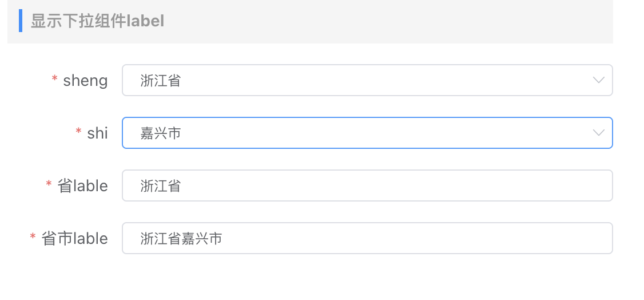The image size is (644, 300).
Task: Click the "sheng" field label
Action: (85, 80)
